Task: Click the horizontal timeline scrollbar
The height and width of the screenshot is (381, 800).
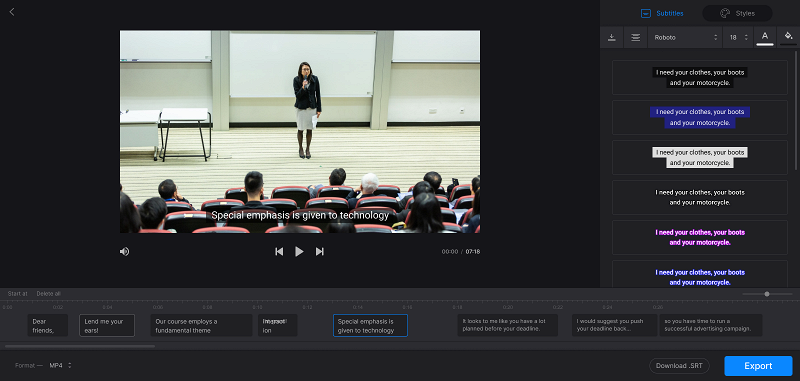Action: click(80, 346)
